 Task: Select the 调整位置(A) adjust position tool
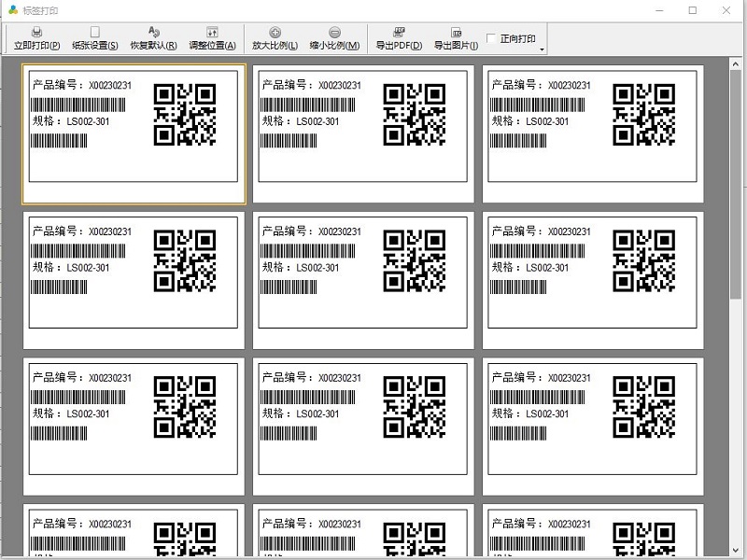pyautogui.click(x=212, y=38)
